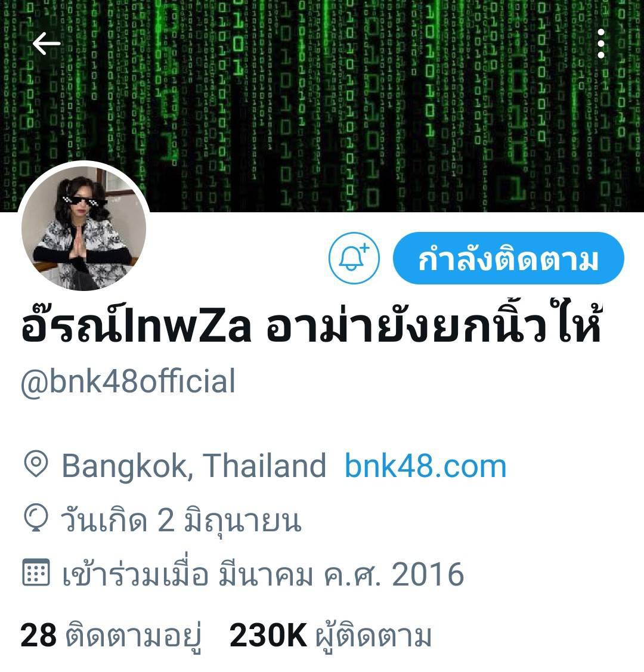
Task: Tap the Bangkok, Thailand location text
Action: pyautogui.click(x=194, y=466)
